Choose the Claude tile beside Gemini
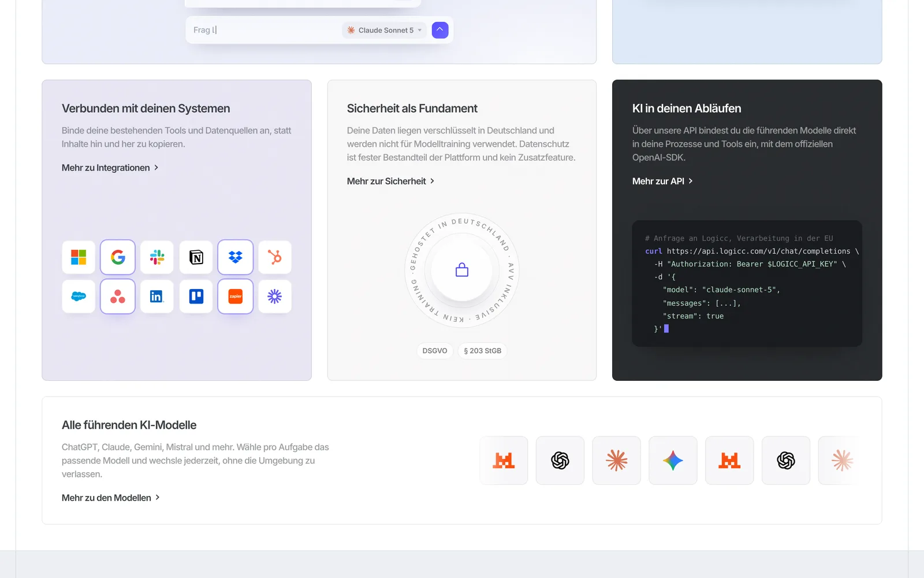The width and height of the screenshot is (924, 578). (x=617, y=461)
